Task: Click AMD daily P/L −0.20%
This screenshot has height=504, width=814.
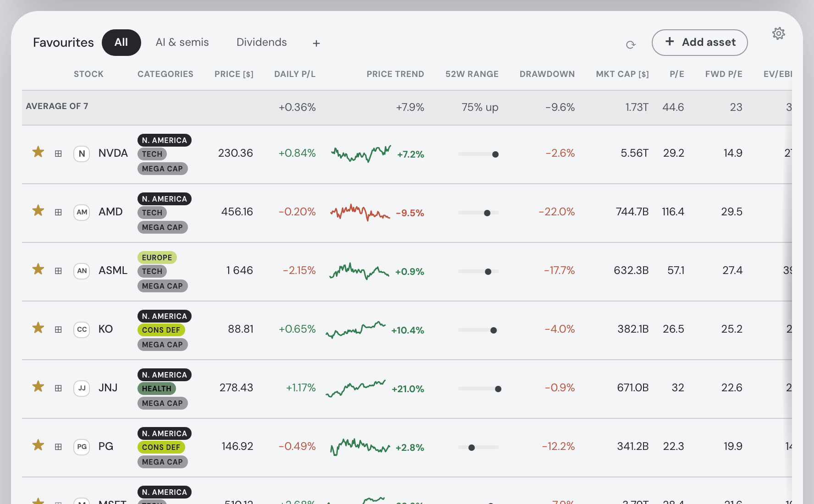Action: pyautogui.click(x=297, y=212)
